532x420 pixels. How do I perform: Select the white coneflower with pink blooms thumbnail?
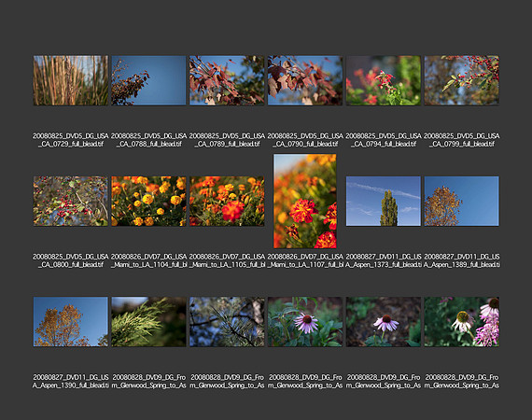pos(461,322)
